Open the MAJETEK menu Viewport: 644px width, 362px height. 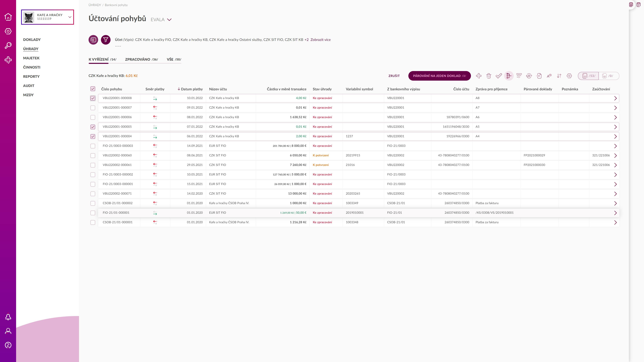pyautogui.click(x=31, y=58)
